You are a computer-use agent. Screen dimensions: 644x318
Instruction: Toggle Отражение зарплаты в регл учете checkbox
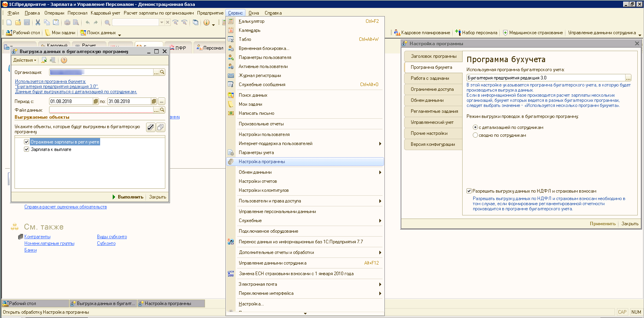tap(27, 142)
